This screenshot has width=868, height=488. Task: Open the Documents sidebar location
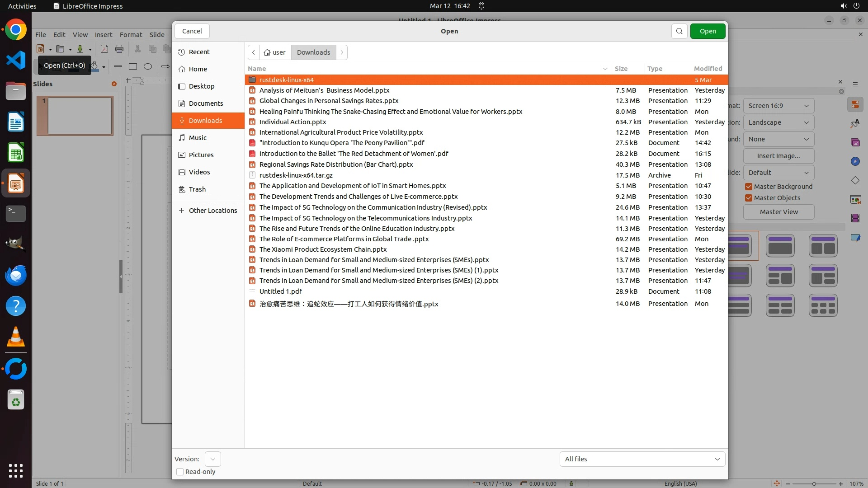pos(206,103)
